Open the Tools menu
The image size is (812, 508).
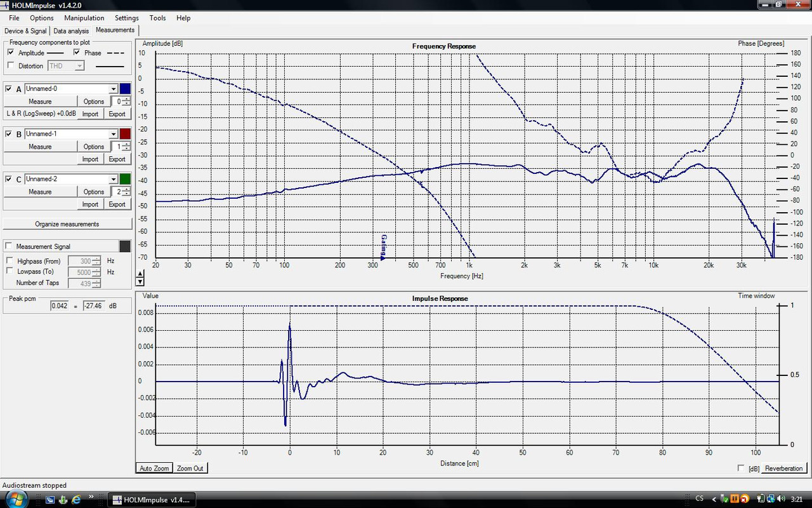[x=157, y=18]
